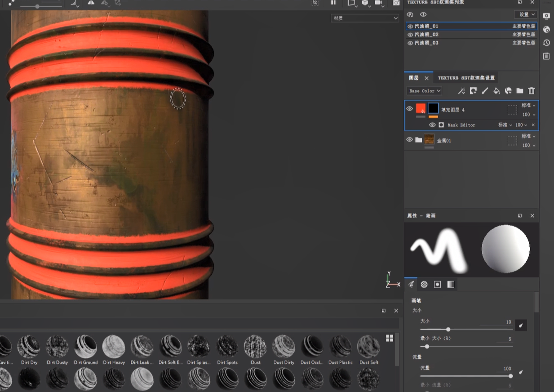Open the Base Color channel dropdown

424,91
